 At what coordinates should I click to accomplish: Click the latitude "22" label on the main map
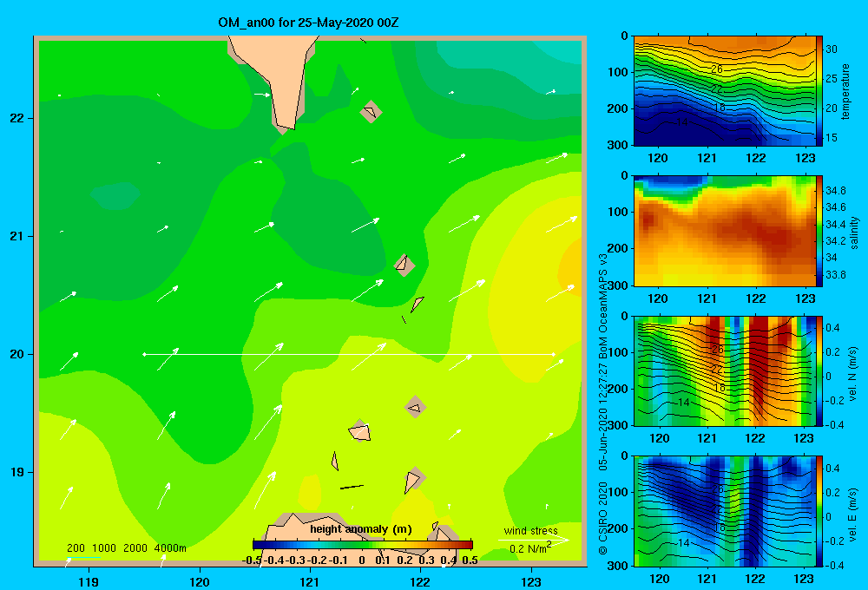pyautogui.click(x=16, y=118)
